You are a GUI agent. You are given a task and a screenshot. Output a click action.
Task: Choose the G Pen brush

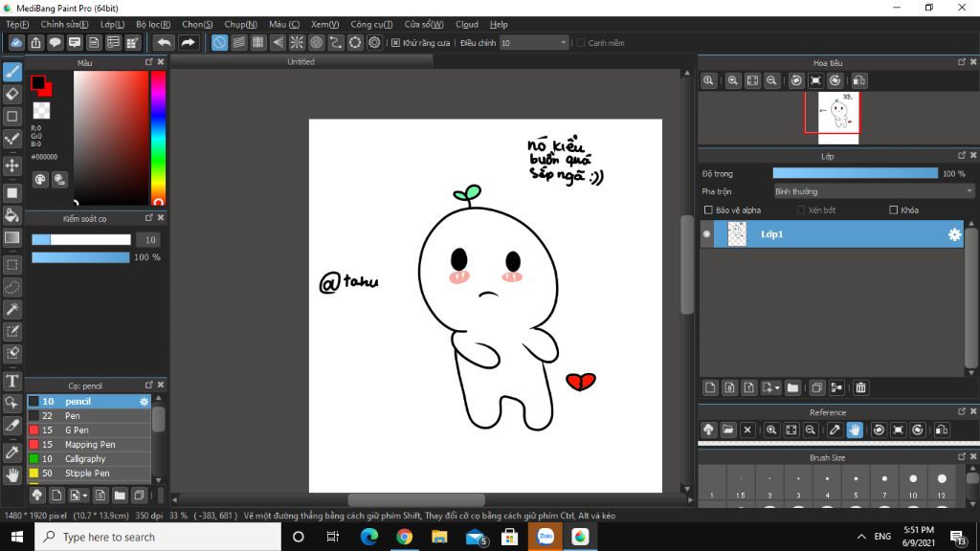89,430
